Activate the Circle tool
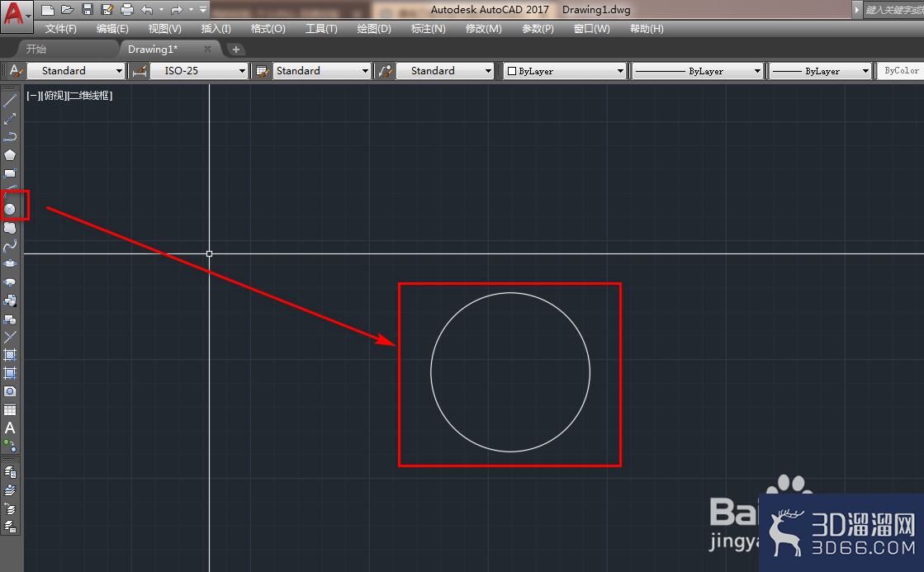924x572 pixels. (10, 209)
